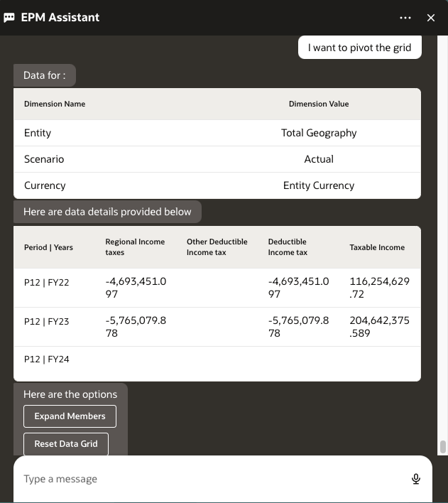The width and height of the screenshot is (448, 503).
Task: Type in the message input field
Action: tap(213, 479)
